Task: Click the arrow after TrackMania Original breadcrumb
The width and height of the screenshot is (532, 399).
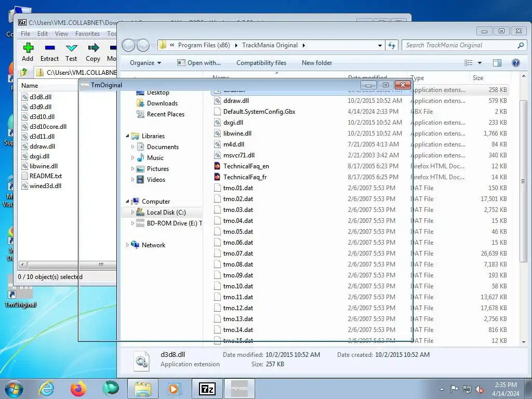Action: [x=303, y=45]
